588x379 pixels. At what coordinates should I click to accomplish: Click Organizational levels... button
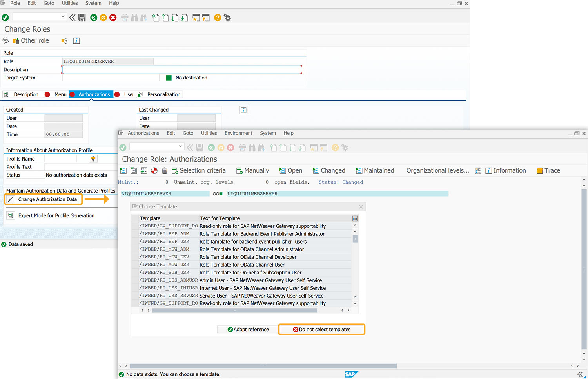coord(437,171)
